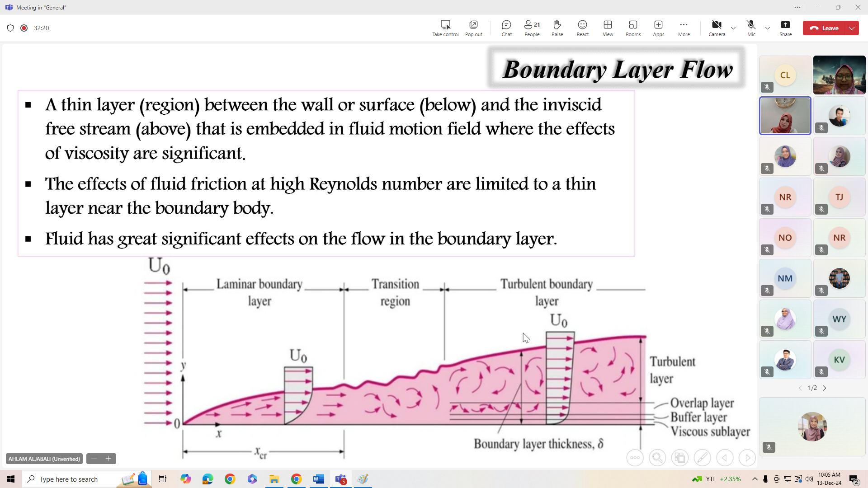Open Task View on taskbar
868x488 pixels.
pyautogui.click(x=163, y=479)
